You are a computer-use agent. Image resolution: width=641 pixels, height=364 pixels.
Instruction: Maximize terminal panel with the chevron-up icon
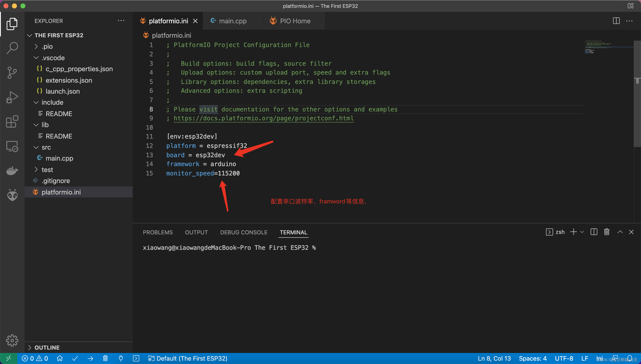coord(620,232)
